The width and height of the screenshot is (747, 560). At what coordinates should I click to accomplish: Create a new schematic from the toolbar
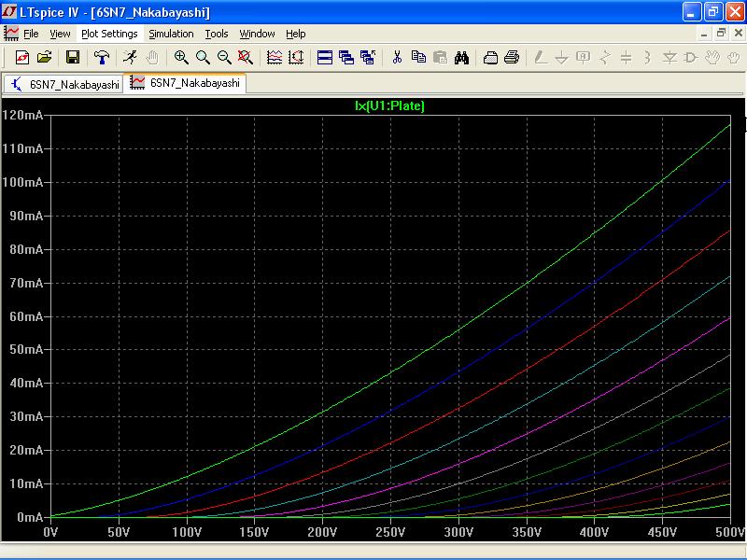(21, 58)
